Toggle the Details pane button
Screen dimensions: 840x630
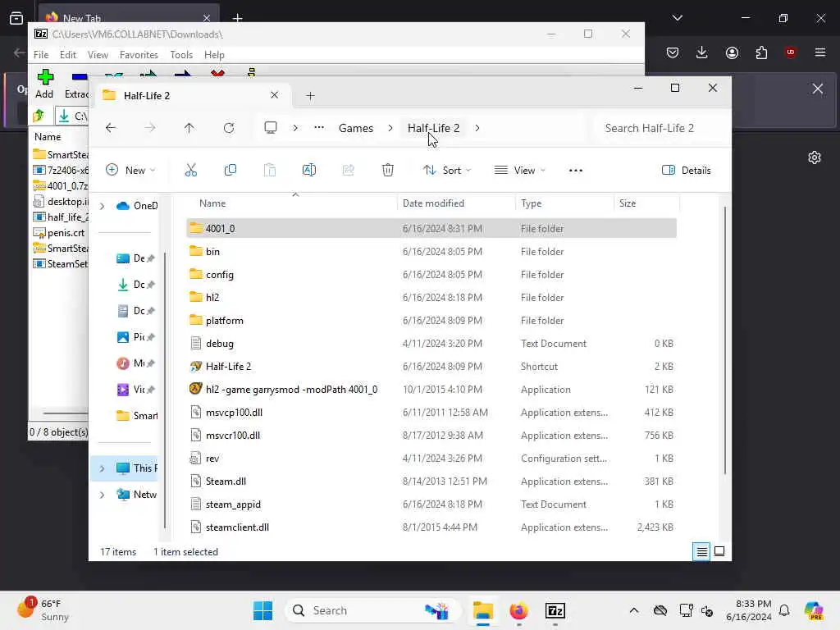click(687, 171)
